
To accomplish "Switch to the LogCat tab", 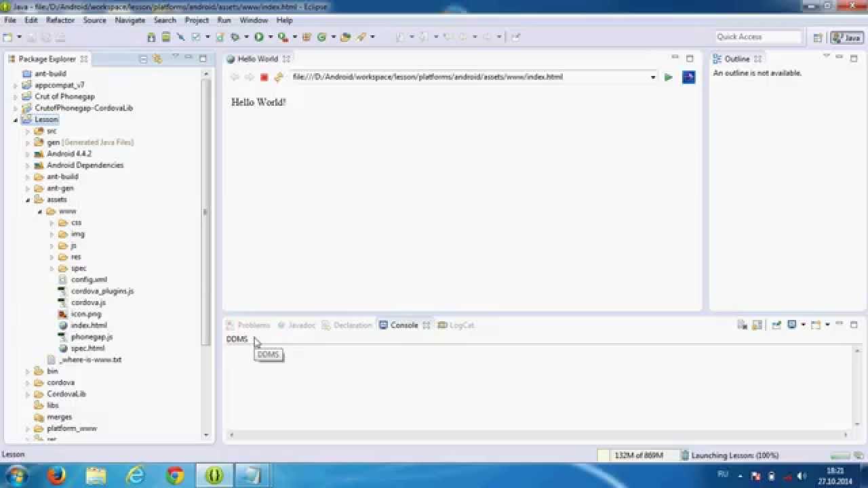I will pos(456,325).
